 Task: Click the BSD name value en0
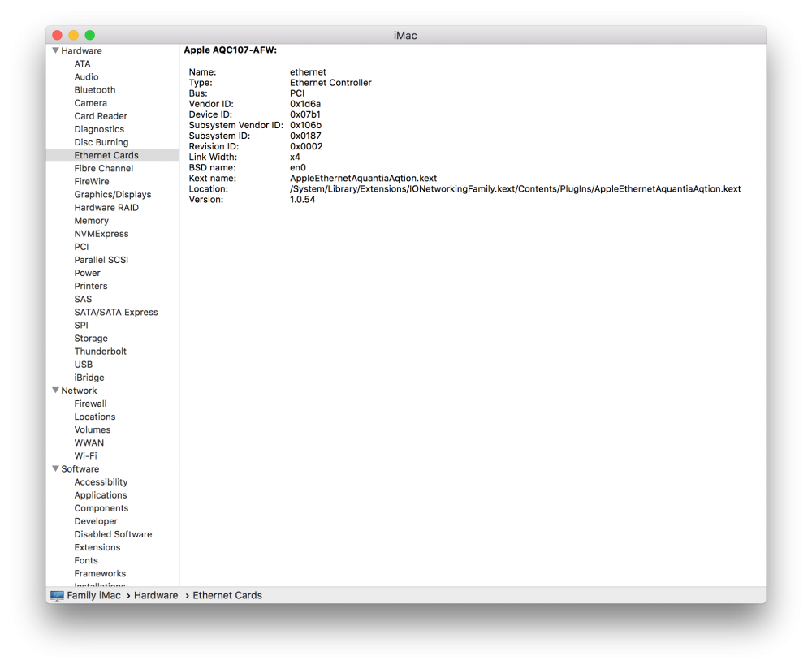coord(298,168)
